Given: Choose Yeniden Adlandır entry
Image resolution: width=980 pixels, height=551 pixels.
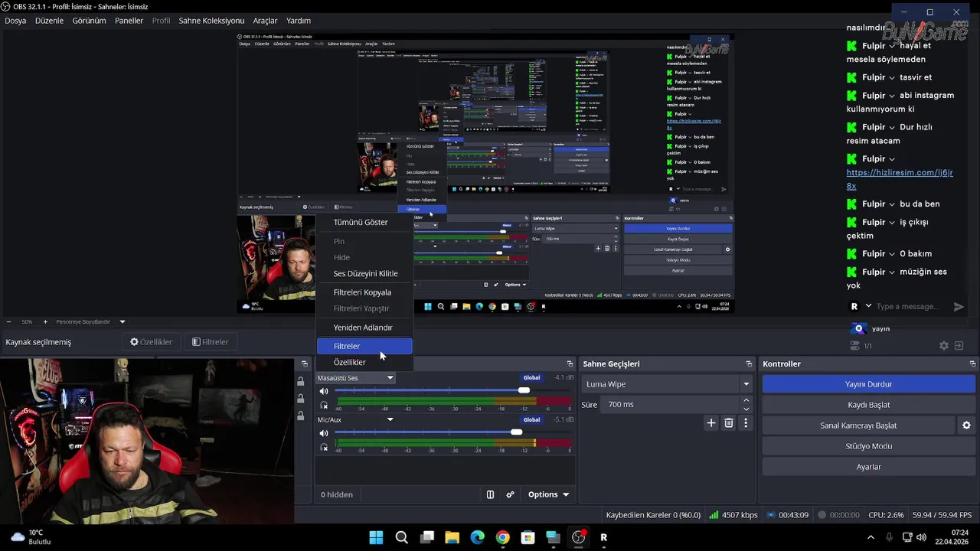Looking at the screenshot, I should tap(364, 328).
